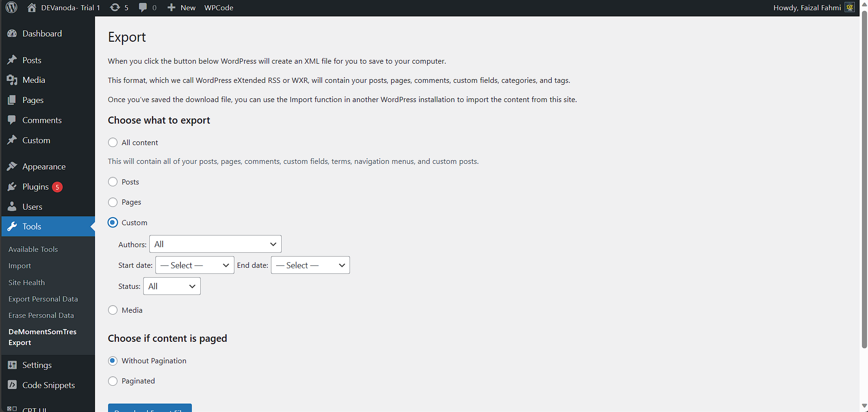Viewport: 868px width, 412px height.
Task: Select the Posts export radio button
Action: 113,182
